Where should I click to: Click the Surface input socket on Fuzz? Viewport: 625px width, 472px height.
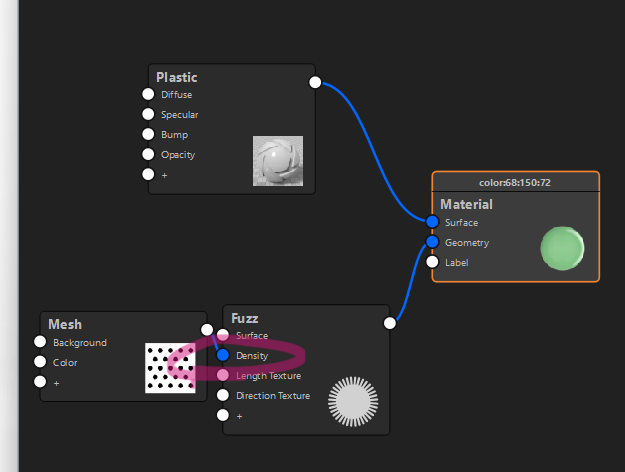223,335
